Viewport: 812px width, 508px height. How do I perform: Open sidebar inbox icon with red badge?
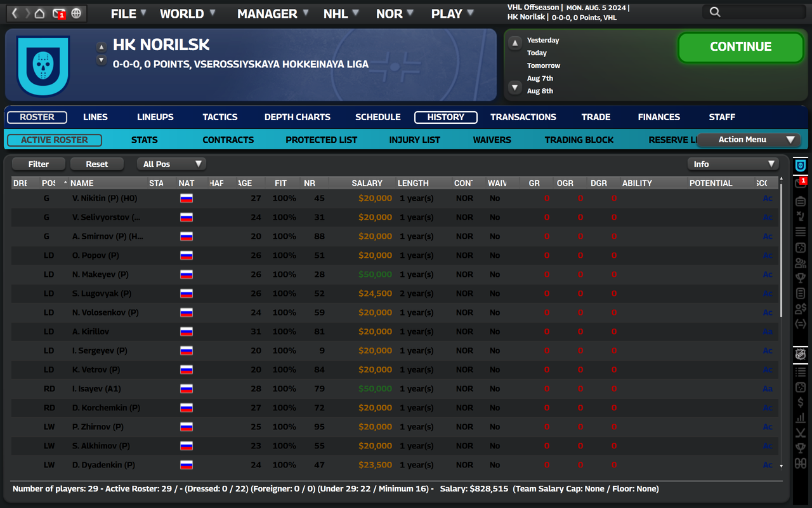[x=801, y=184]
